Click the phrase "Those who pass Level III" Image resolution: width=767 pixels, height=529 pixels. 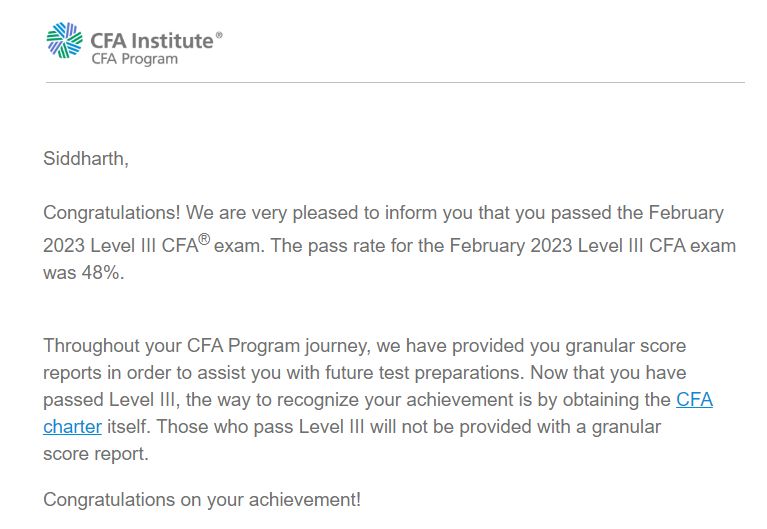[x=260, y=427]
